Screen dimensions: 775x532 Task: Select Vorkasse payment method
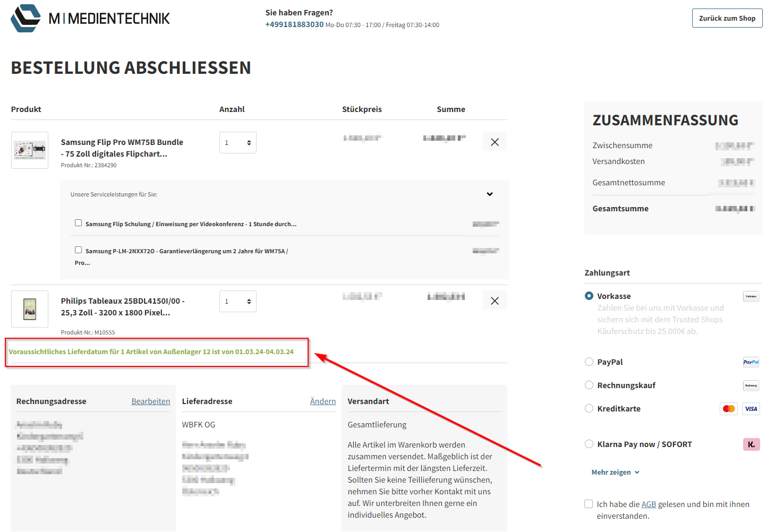click(x=589, y=296)
